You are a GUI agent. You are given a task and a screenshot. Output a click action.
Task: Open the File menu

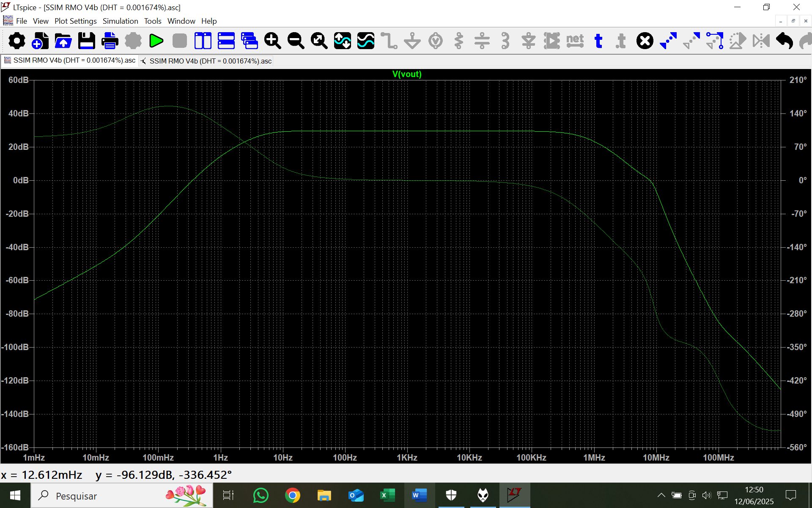(22, 21)
